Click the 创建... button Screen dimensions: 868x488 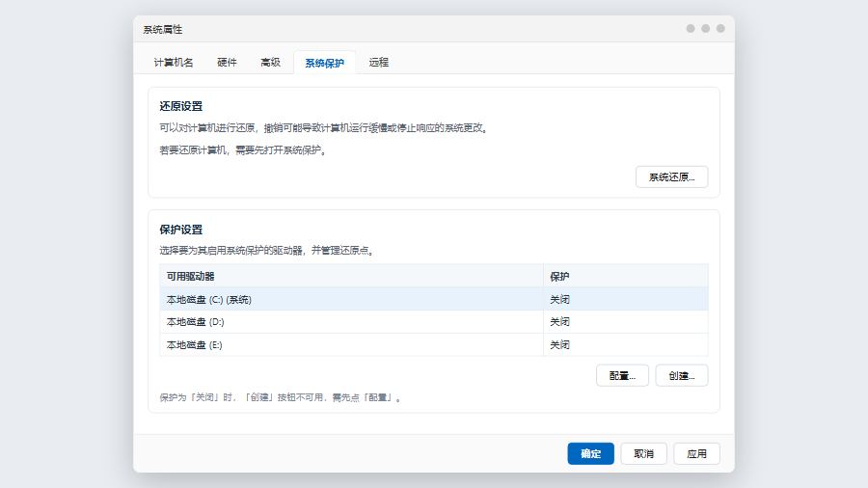click(x=682, y=376)
